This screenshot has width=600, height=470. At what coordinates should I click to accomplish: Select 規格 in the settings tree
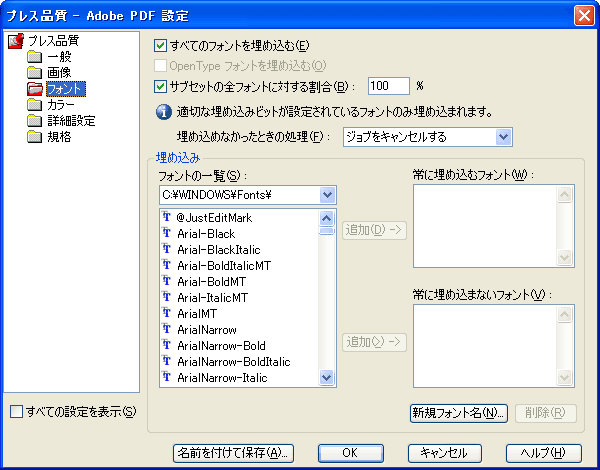click(x=59, y=137)
